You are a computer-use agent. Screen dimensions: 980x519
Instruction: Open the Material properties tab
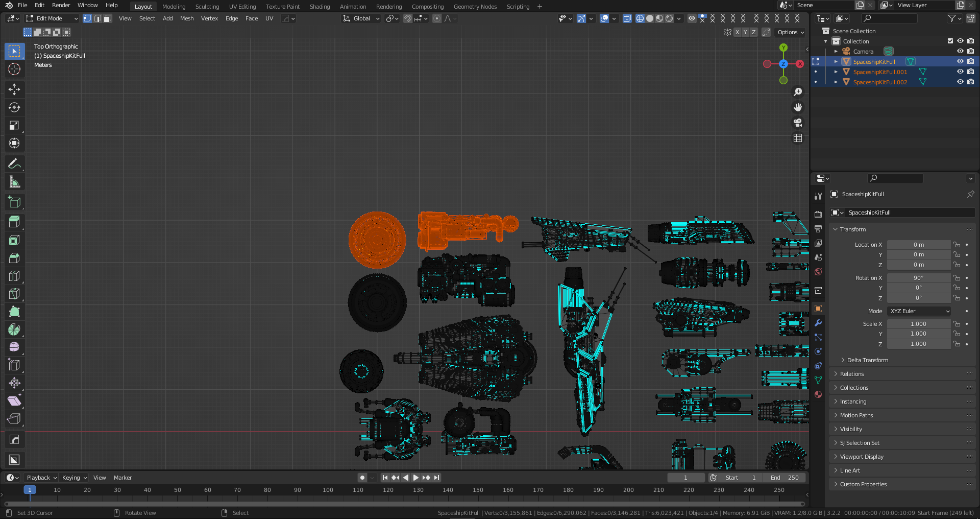(x=818, y=394)
